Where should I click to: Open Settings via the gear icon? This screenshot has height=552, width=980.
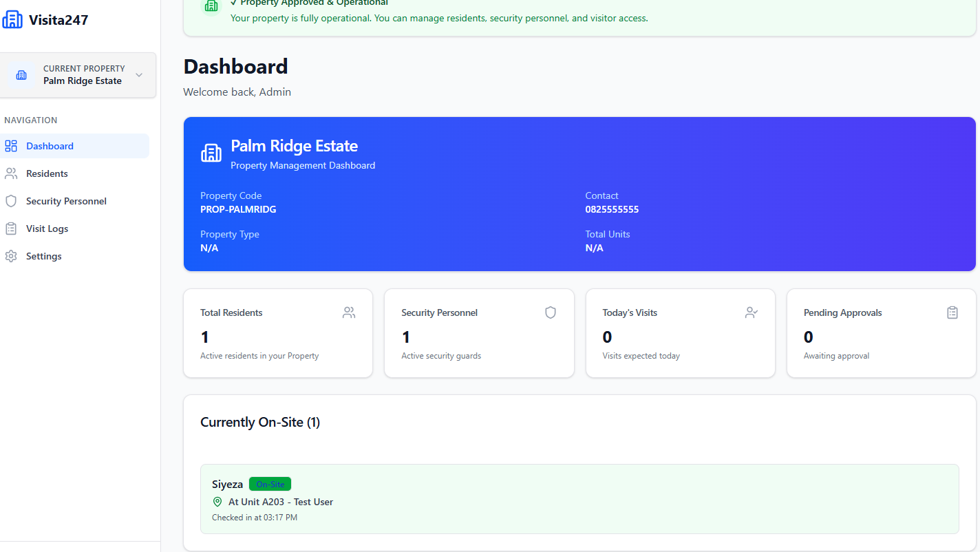(x=11, y=255)
